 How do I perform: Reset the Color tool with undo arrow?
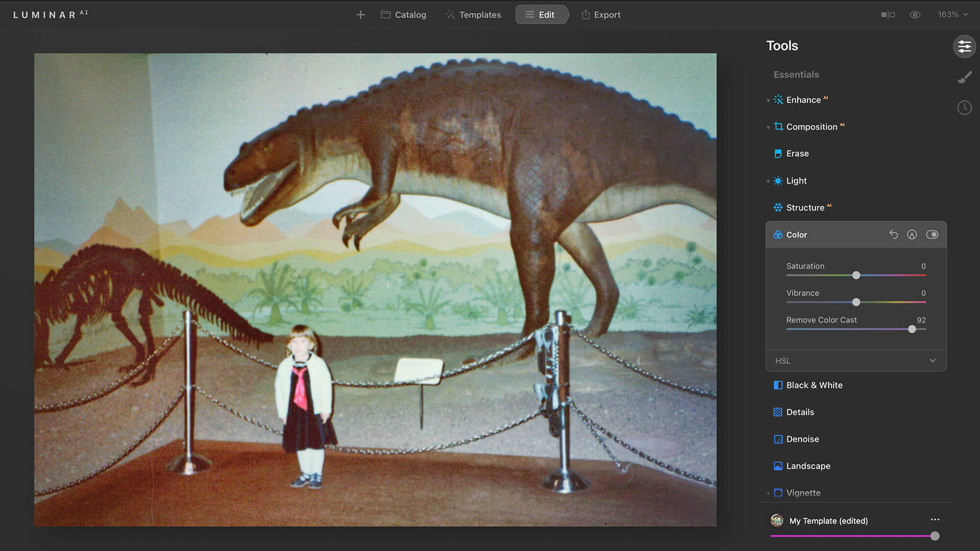(893, 235)
